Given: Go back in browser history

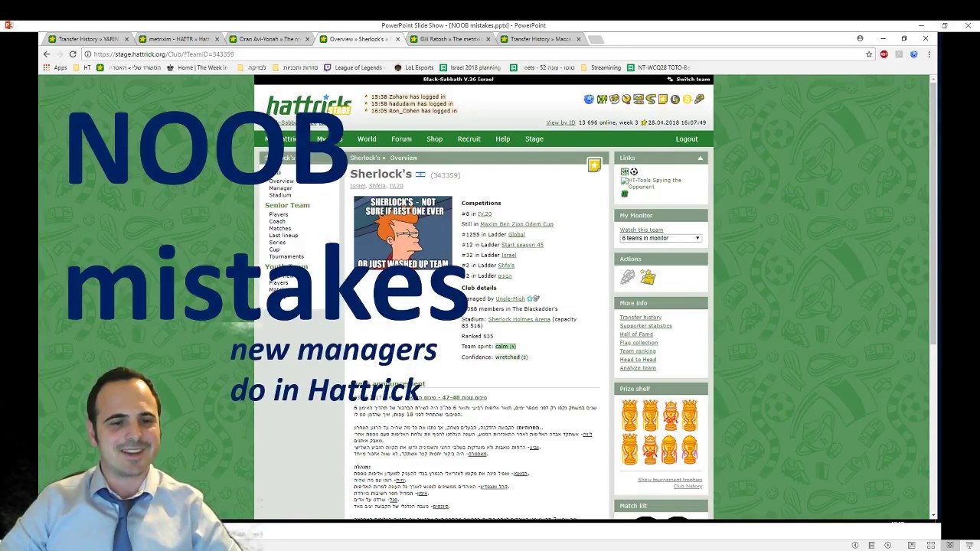Looking at the screenshot, I should [47, 54].
